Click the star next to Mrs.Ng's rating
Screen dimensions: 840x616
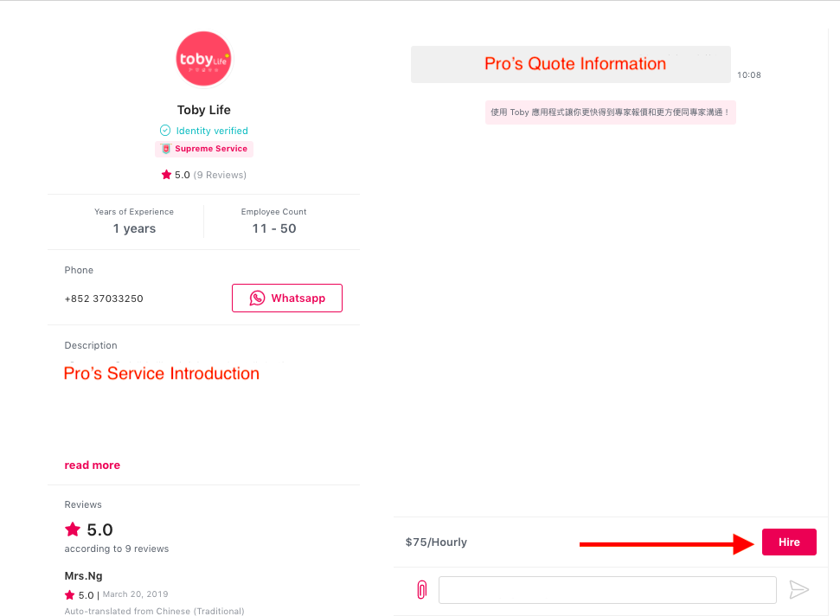click(x=69, y=595)
